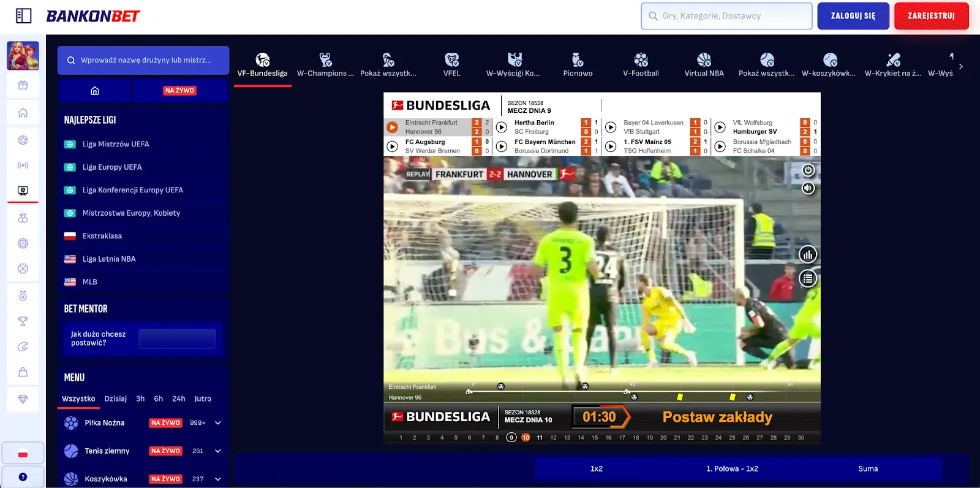This screenshot has width=980, height=488.
Task: Select the VF-Bundesliga tab
Action: (262, 65)
